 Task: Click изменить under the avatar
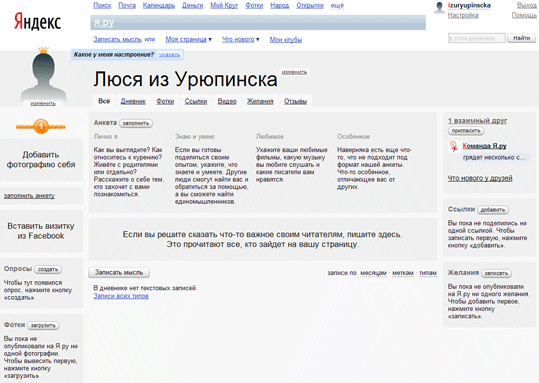click(x=43, y=103)
